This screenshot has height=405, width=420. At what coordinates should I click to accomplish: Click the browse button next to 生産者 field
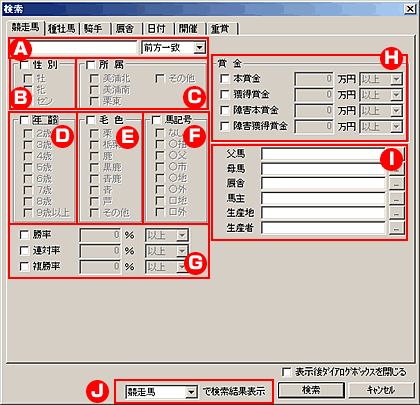(x=396, y=228)
